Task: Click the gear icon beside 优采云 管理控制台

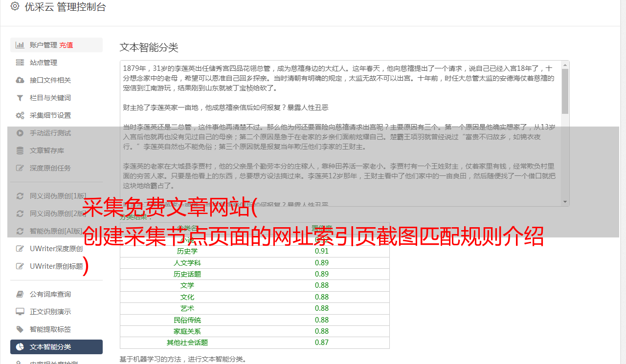Action: 15,7
